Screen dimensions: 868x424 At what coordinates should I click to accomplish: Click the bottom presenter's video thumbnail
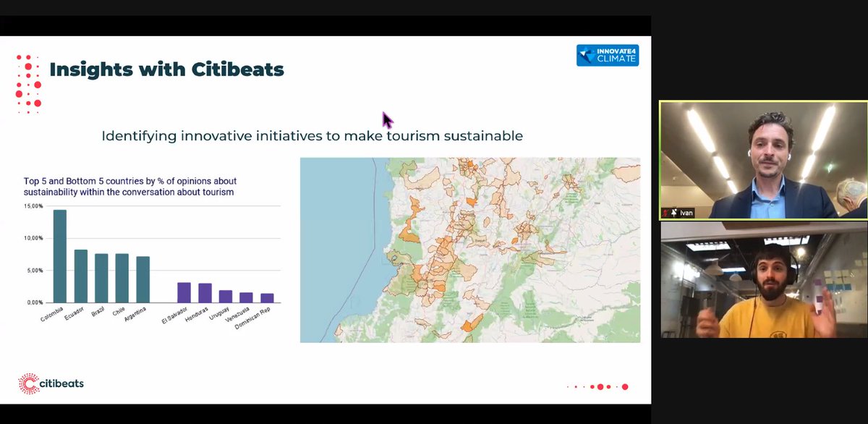point(763,282)
